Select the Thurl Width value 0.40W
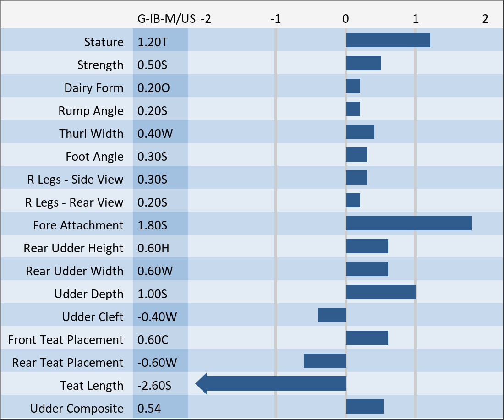The image size is (504, 420). (x=155, y=134)
